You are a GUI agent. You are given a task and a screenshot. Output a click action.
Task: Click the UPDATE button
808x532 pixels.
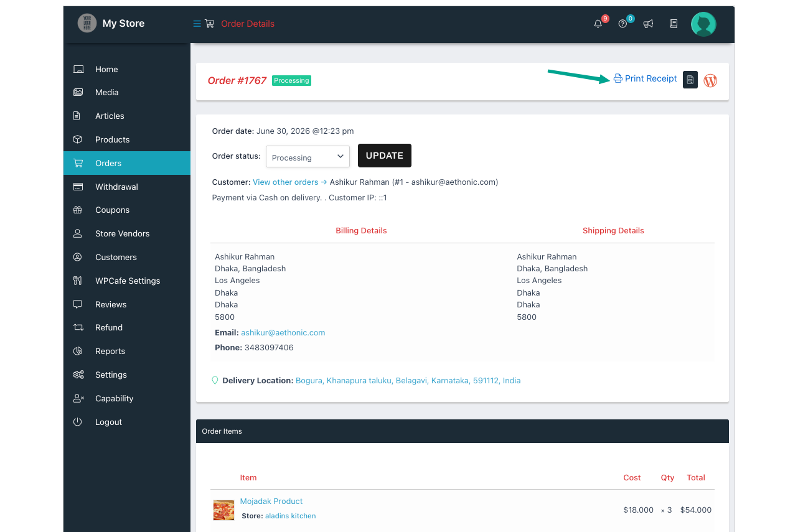click(x=385, y=156)
